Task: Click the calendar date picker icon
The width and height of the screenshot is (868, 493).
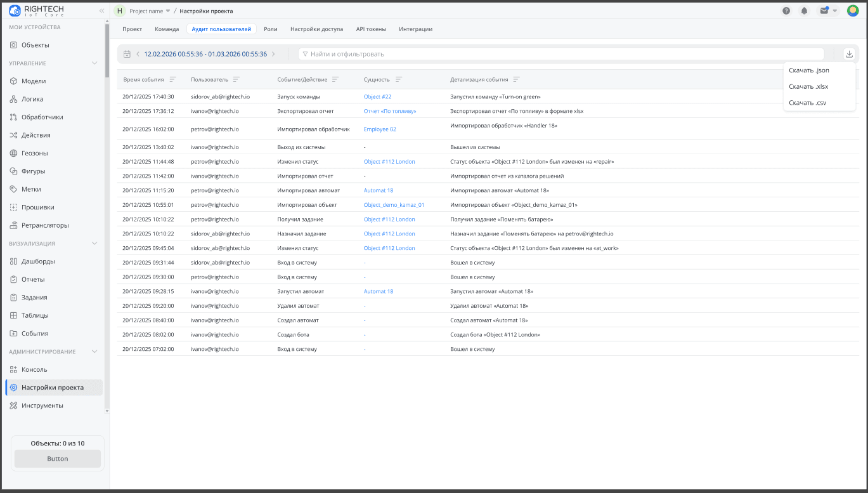Action: click(127, 54)
